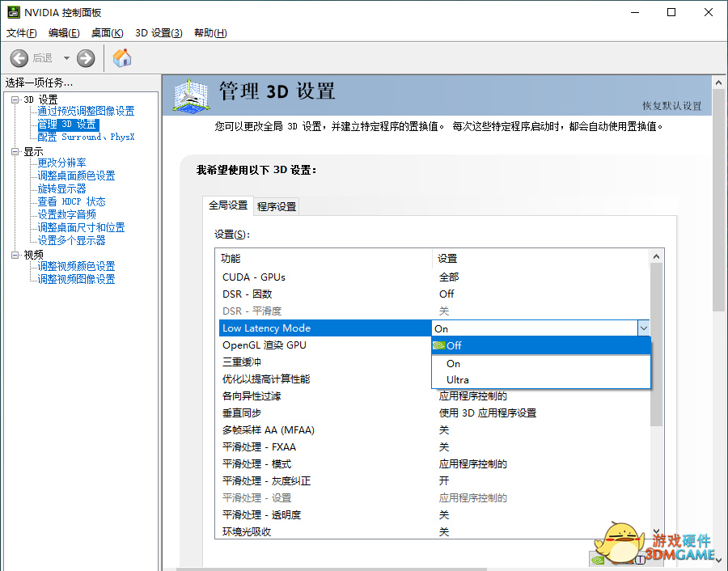The width and height of the screenshot is (728, 571).
Task: Collapse the 视频 tree node
Action: coord(15,255)
